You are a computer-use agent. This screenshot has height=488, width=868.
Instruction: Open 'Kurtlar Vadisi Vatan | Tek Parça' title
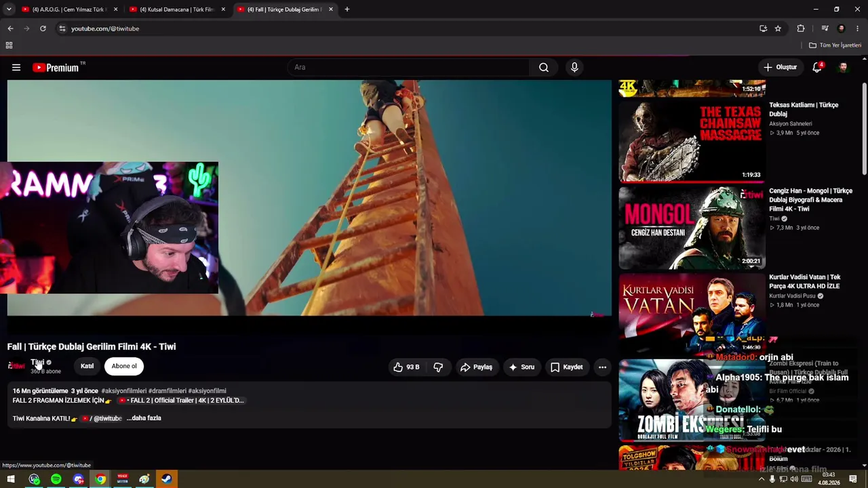tap(805, 282)
